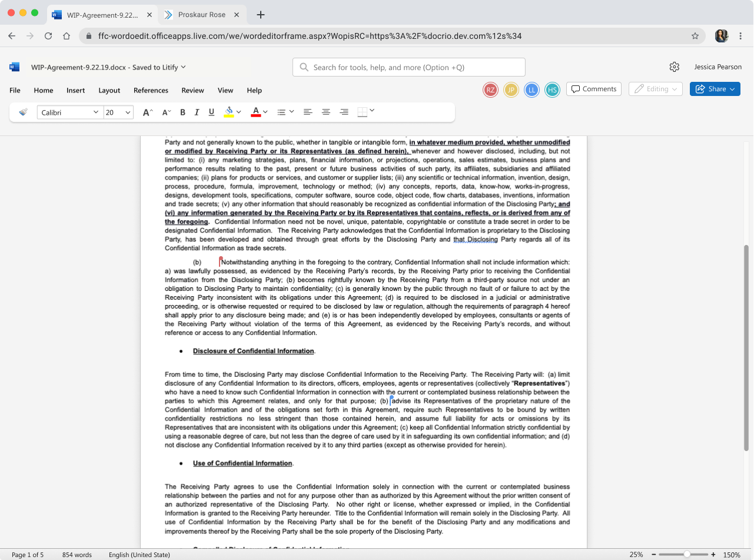
Task: Open highlight color dropdown arrow
Action: tap(239, 112)
